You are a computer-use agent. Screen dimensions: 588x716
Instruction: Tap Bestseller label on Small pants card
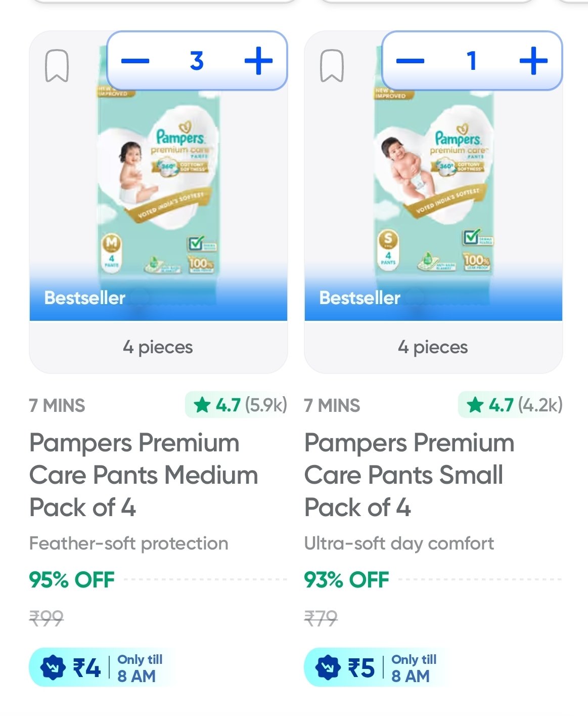click(359, 298)
